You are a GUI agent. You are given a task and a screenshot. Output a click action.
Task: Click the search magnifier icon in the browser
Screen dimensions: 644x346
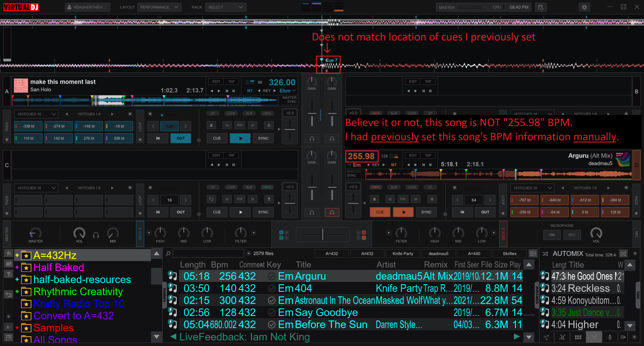coord(168,253)
